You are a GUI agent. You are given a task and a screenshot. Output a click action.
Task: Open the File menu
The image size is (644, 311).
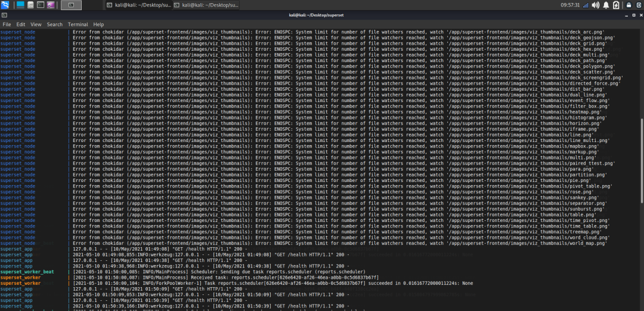(x=7, y=24)
